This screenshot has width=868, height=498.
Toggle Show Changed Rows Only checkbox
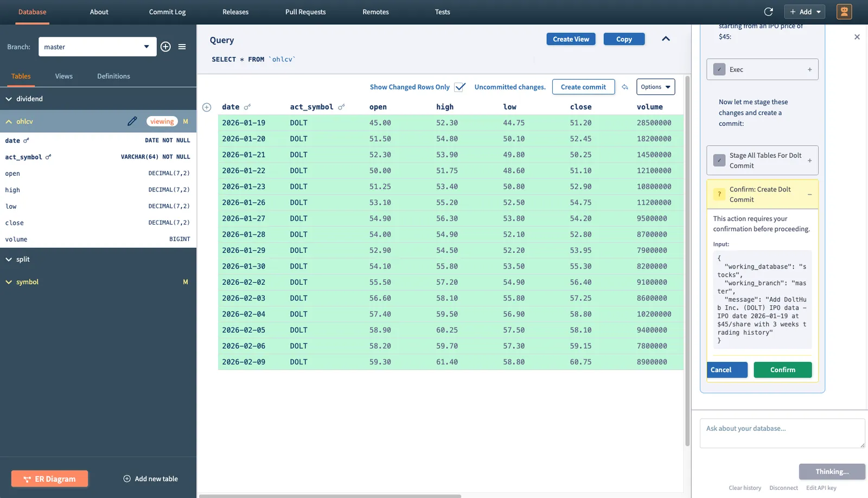(459, 87)
